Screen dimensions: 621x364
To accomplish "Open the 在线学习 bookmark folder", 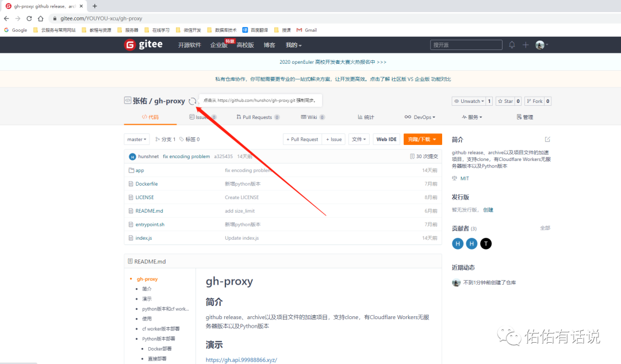I will (157, 30).
